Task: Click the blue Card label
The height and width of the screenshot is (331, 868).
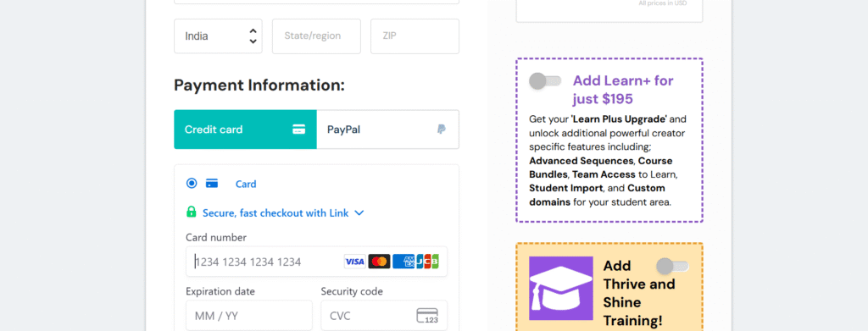Action: point(246,184)
